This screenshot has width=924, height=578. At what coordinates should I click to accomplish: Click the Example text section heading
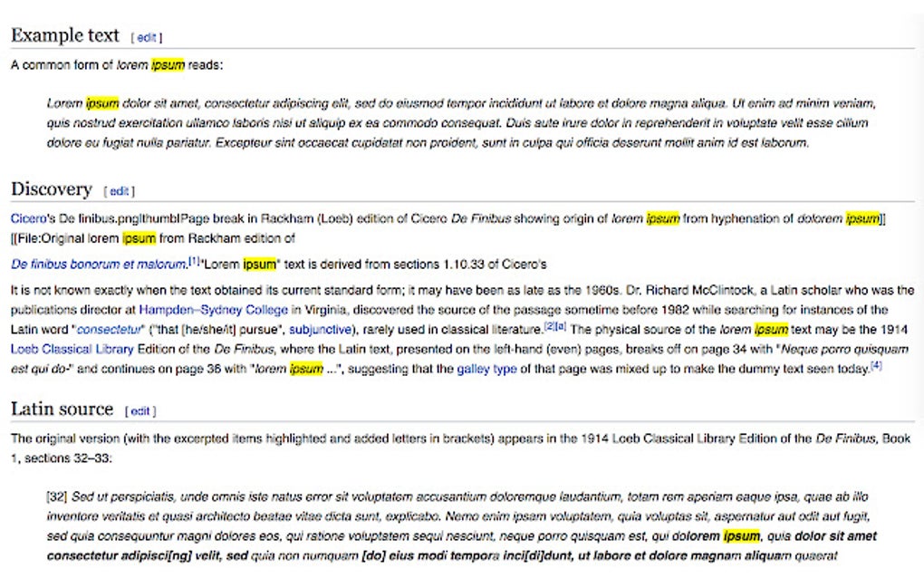[65, 35]
